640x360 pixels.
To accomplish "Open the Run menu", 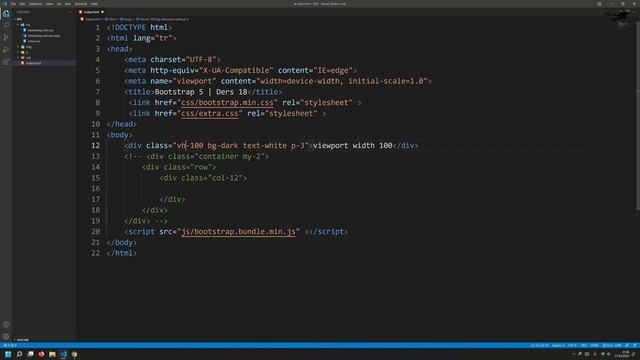I will (x=68, y=4).
